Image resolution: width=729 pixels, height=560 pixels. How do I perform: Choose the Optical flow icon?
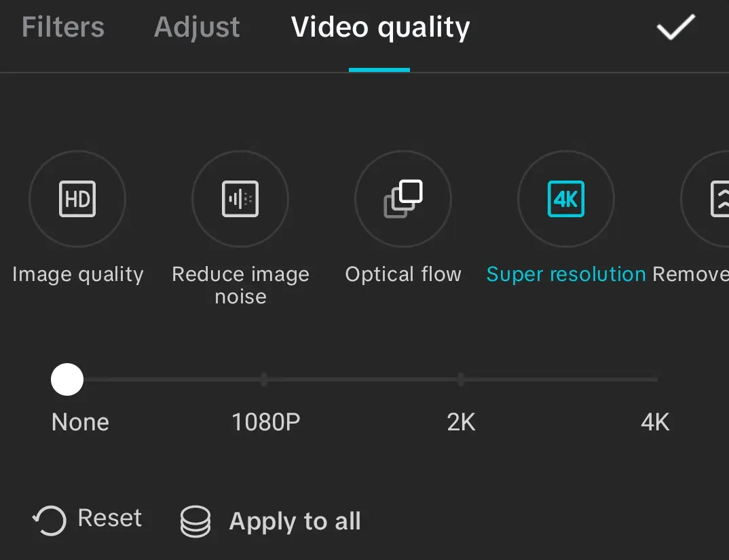[403, 199]
